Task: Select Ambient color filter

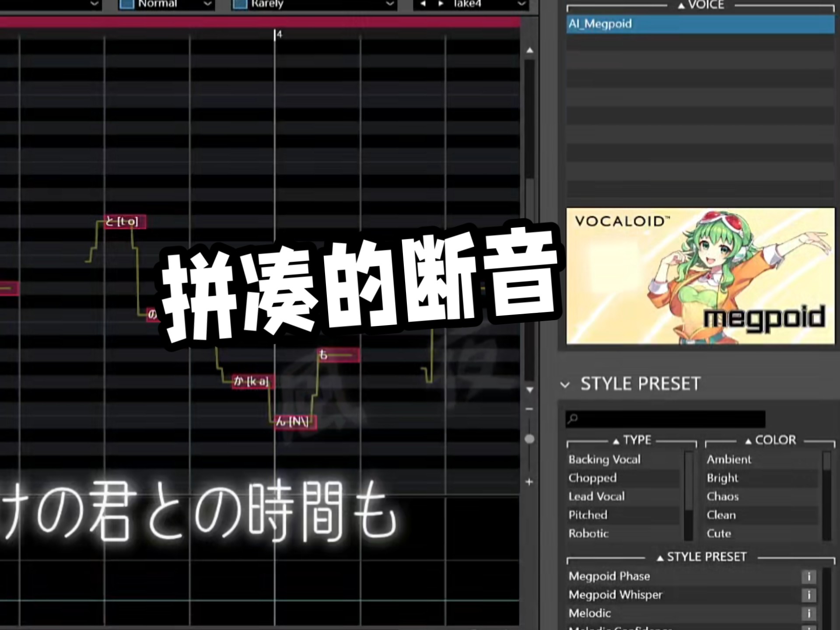Action: coord(762,459)
